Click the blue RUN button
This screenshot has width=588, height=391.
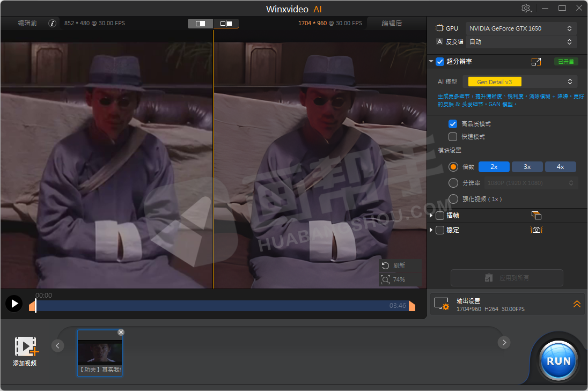click(x=558, y=360)
